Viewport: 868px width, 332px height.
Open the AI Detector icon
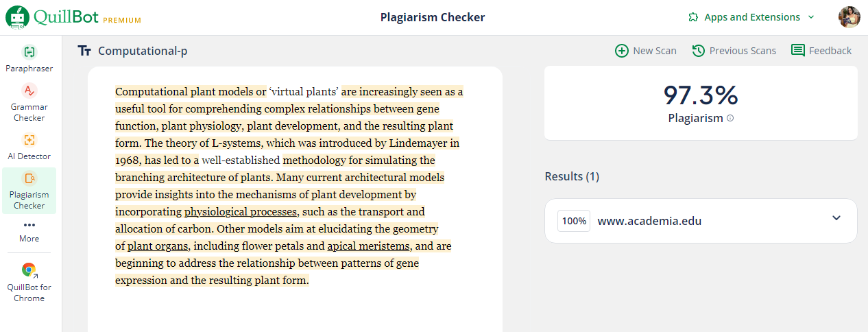click(29, 139)
